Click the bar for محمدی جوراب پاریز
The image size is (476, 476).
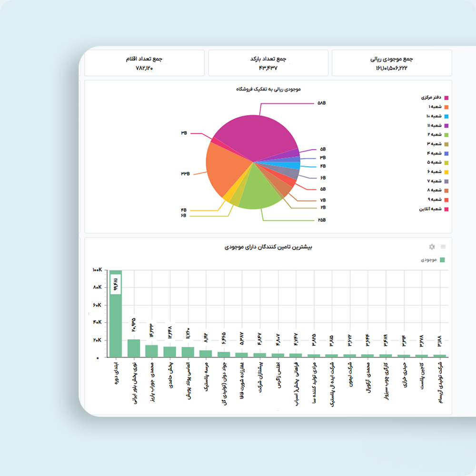click(151, 351)
